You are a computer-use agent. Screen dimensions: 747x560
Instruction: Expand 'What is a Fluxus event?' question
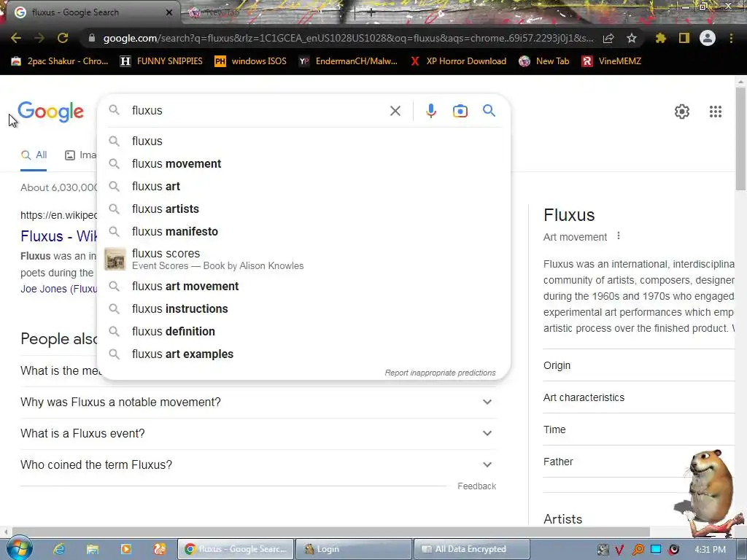pos(258,433)
